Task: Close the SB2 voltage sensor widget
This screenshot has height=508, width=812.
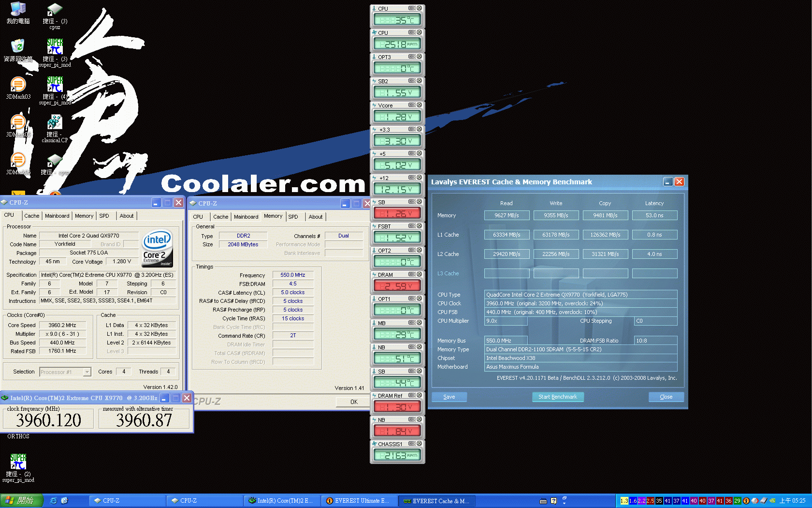Action: 420,81
